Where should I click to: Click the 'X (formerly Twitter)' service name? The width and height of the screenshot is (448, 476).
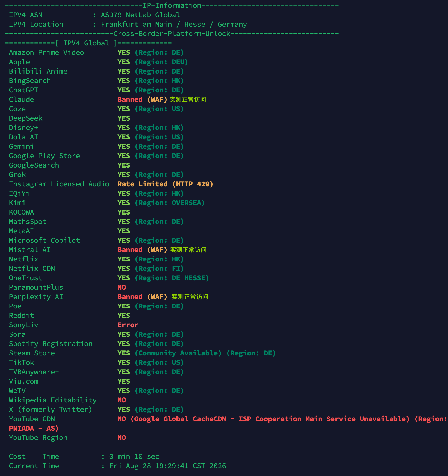51,409
